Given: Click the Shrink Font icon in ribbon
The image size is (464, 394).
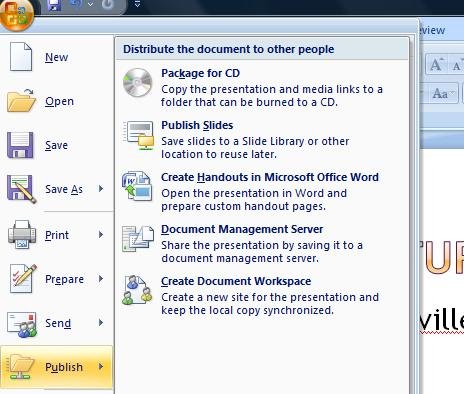Looking at the screenshot, I should (457, 64).
